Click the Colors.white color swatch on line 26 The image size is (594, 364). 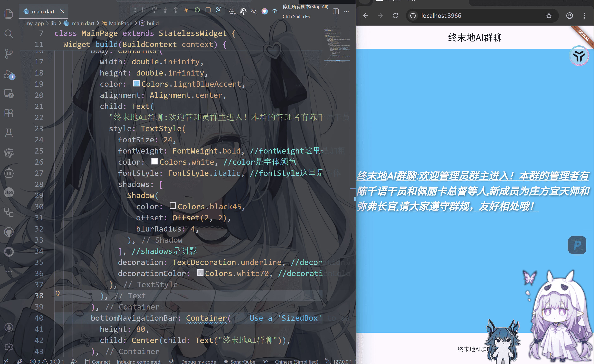[x=155, y=161]
